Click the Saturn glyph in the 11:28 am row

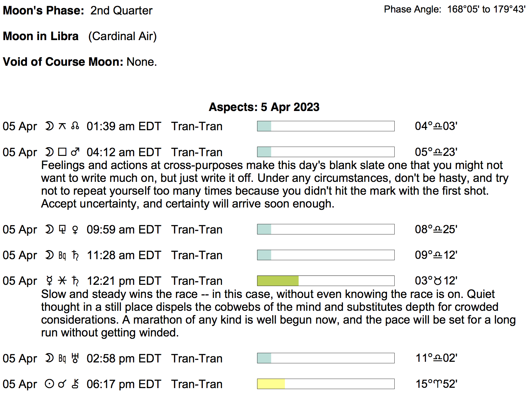(x=75, y=255)
